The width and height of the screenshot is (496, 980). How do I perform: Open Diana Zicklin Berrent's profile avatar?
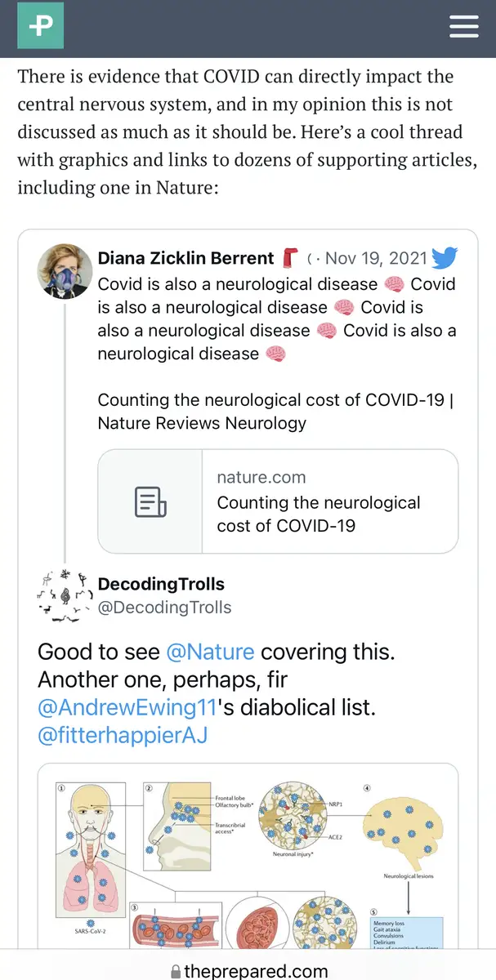[x=65, y=271]
